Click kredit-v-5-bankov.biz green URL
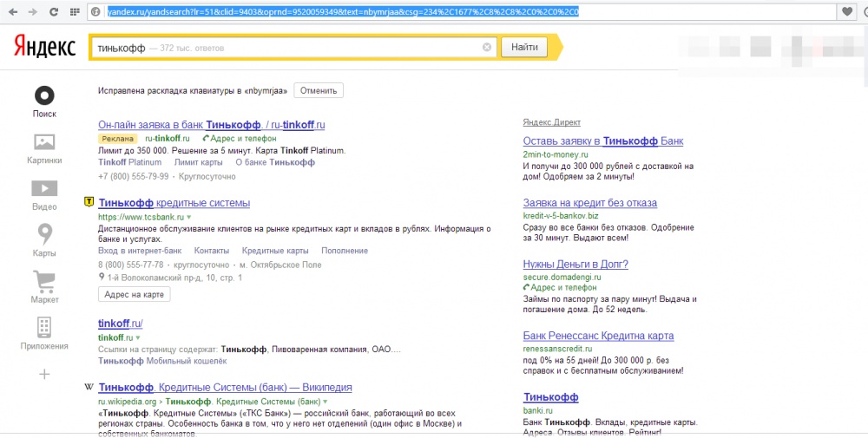868x438 pixels. 561,216
